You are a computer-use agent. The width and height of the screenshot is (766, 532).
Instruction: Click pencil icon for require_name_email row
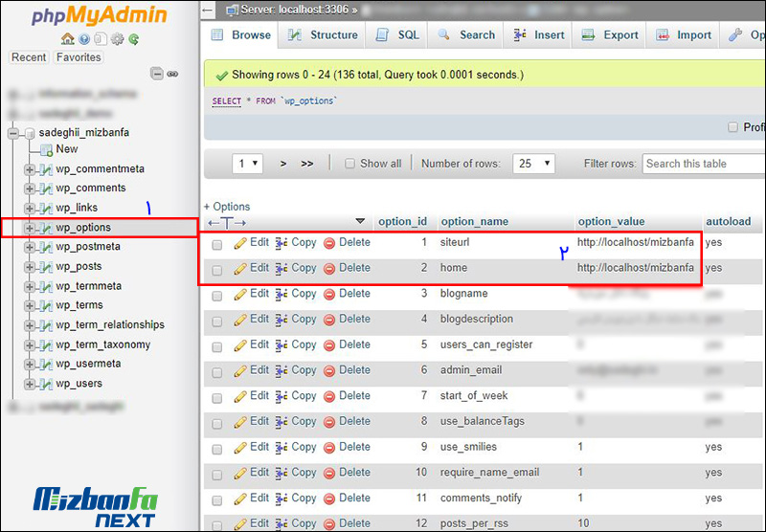click(x=240, y=473)
